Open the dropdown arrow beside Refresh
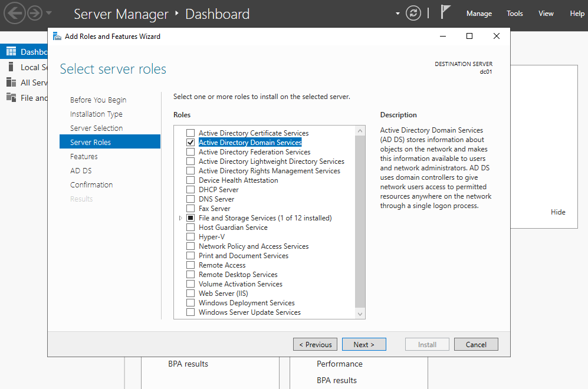588x389 pixels. pos(398,14)
